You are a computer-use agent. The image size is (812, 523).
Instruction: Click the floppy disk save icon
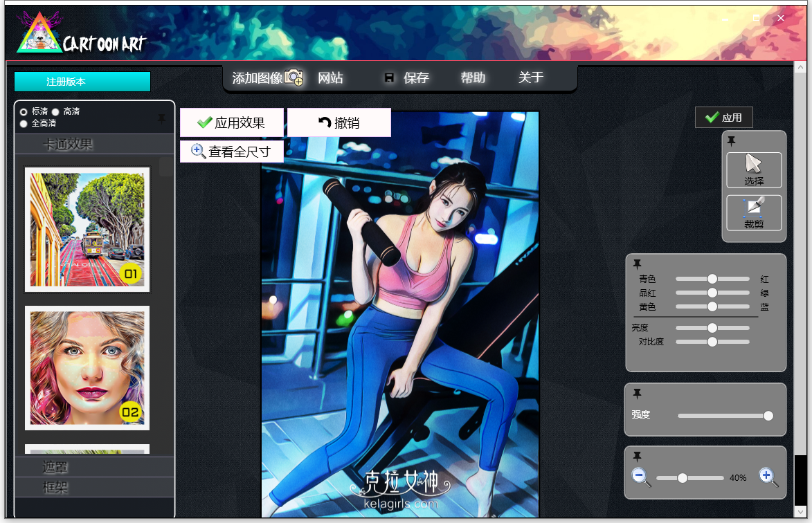(389, 77)
